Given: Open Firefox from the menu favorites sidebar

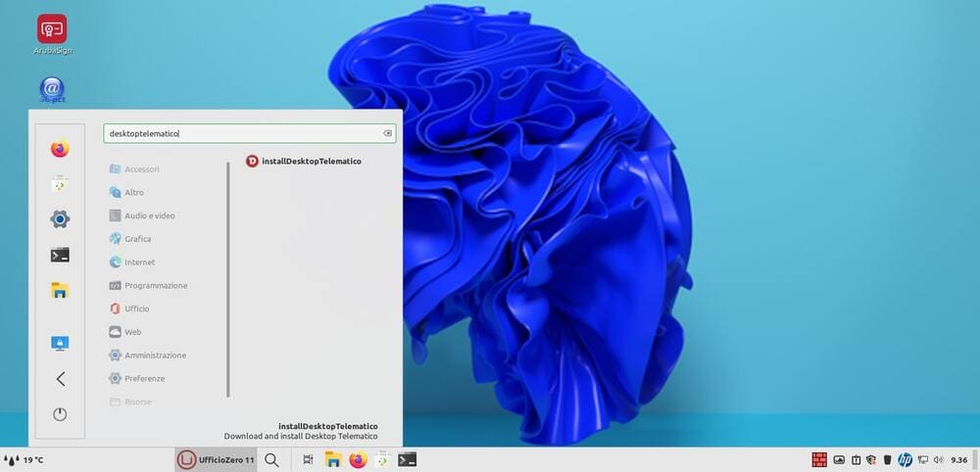Looking at the screenshot, I should pos(60,149).
